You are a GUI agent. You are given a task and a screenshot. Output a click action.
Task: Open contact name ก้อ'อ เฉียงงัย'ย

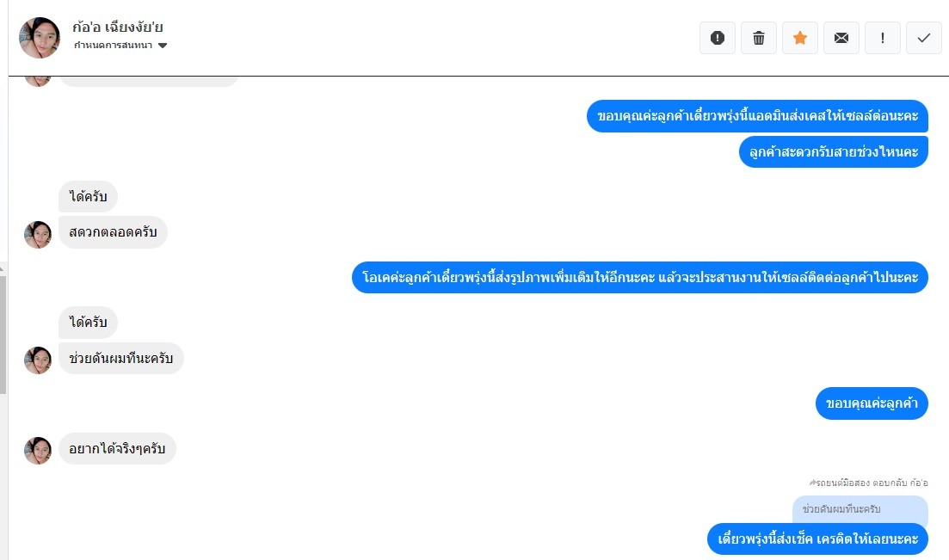(117, 28)
